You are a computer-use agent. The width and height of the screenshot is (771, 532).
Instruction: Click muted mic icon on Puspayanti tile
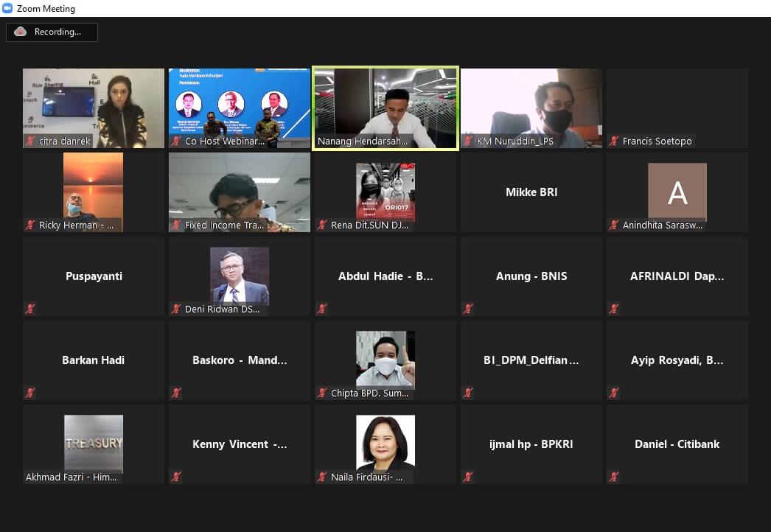[30, 309]
